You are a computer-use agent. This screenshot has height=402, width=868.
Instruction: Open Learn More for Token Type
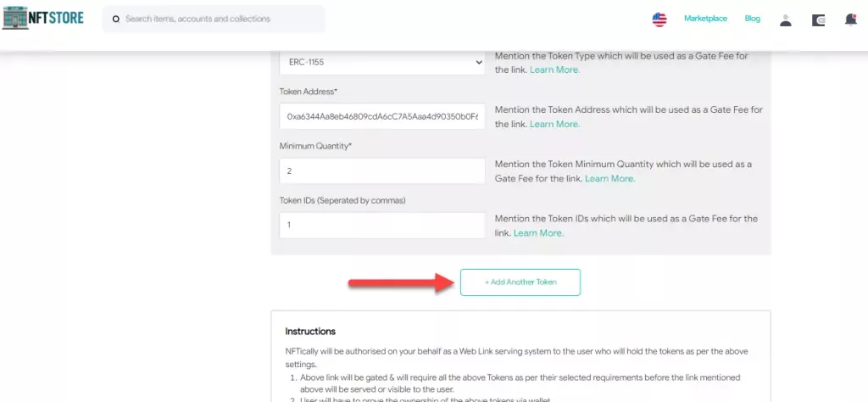(x=555, y=70)
